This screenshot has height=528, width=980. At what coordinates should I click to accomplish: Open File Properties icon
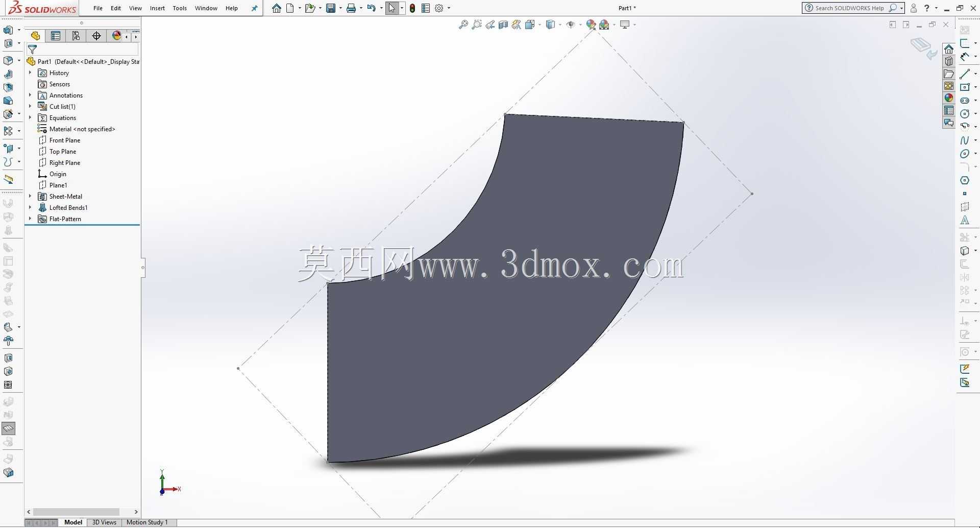(x=426, y=8)
